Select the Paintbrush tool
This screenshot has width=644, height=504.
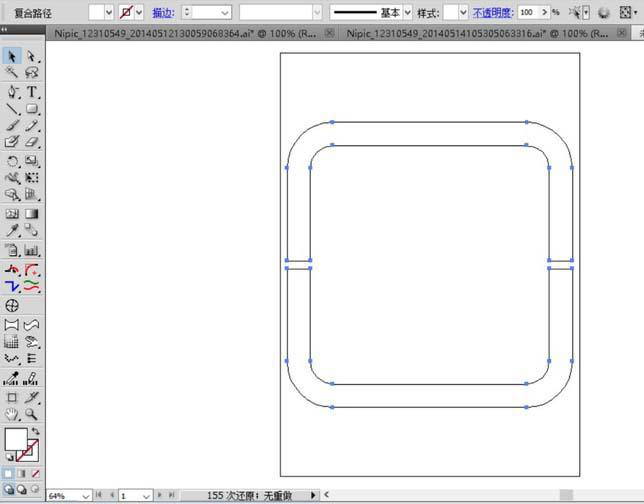[12, 125]
